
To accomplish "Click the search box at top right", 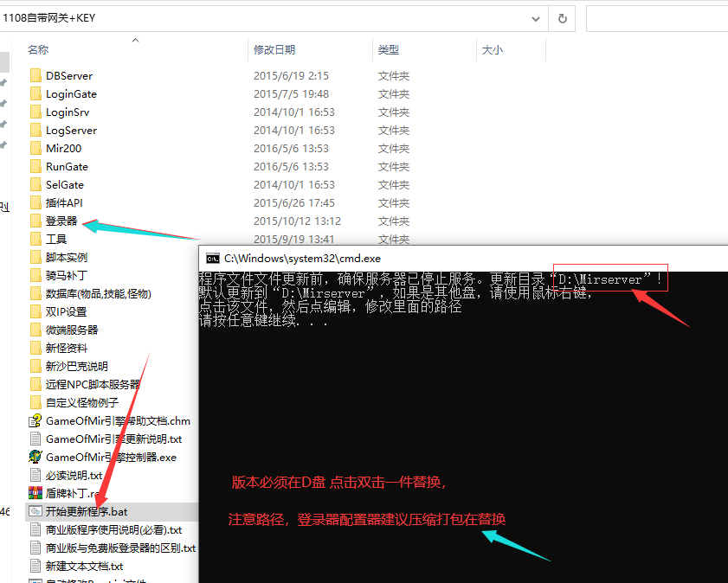I will [656, 18].
